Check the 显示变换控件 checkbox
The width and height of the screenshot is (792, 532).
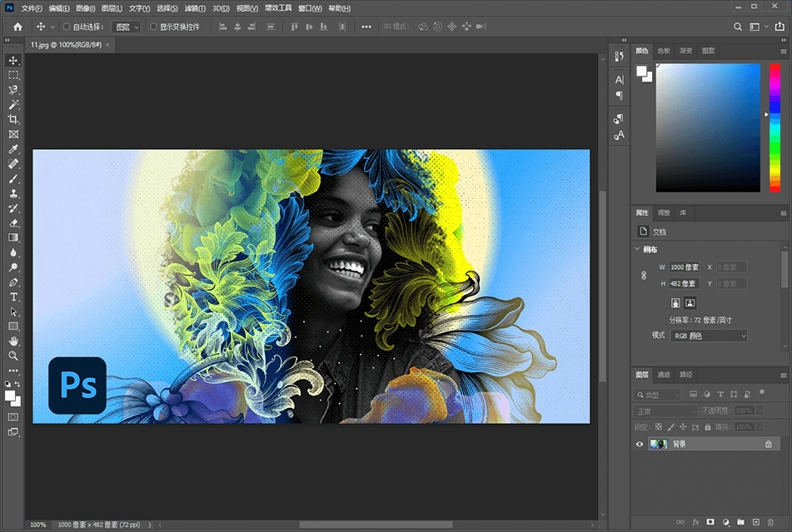tap(152, 27)
